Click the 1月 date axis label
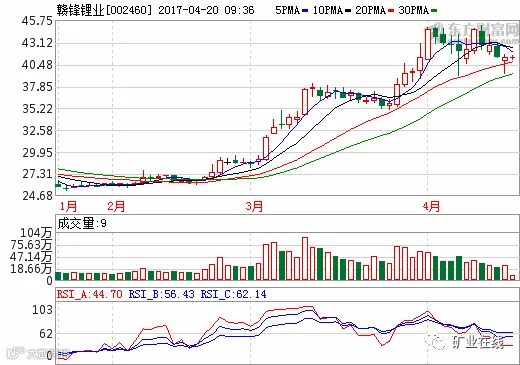520x365 pixels. coord(68,206)
